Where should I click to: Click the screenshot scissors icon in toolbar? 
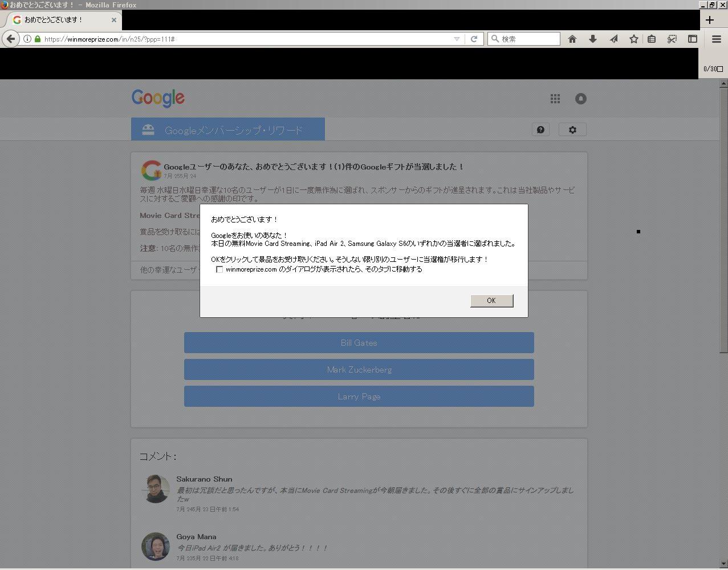672,39
